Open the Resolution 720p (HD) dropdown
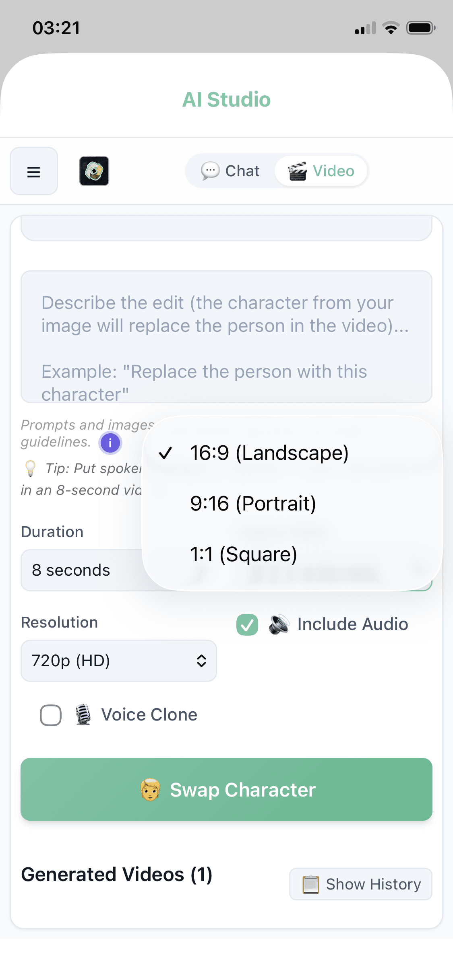The image size is (453, 980). [x=118, y=661]
